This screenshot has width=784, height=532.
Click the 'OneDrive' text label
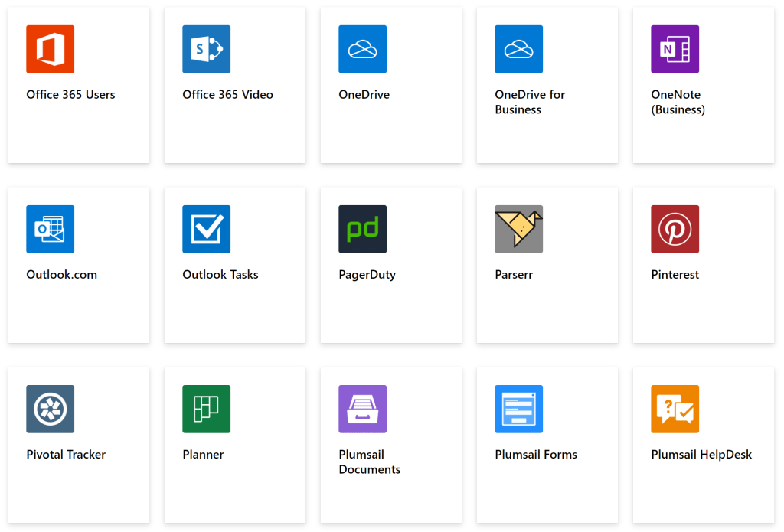pyautogui.click(x=364, y=95)
